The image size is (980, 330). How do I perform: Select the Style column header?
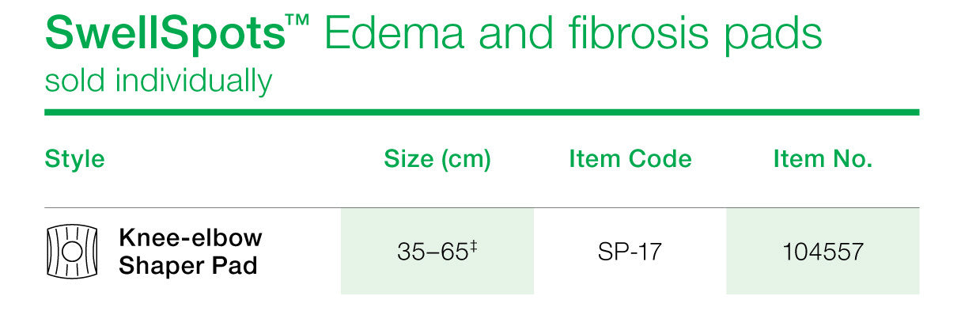(75, 159)
